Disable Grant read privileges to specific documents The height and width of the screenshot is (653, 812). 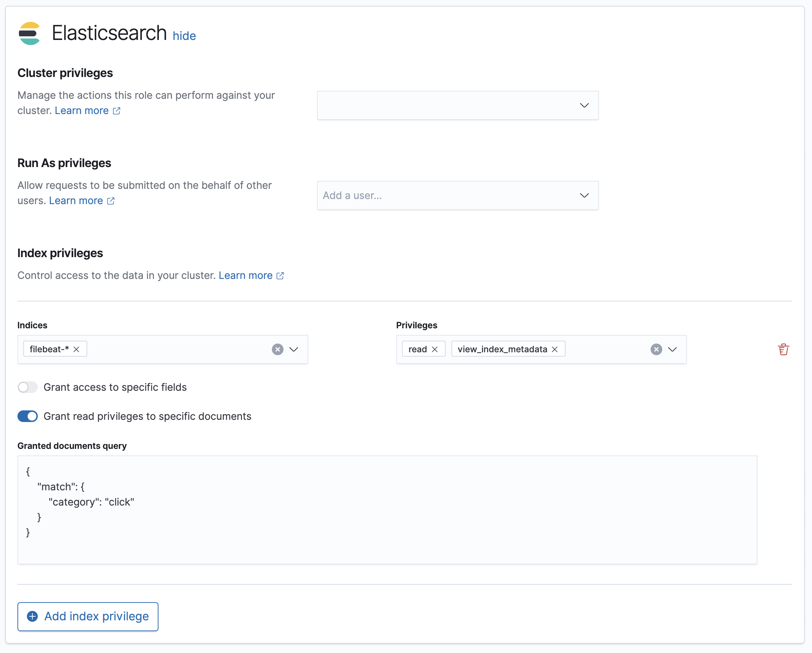point(28,416)
